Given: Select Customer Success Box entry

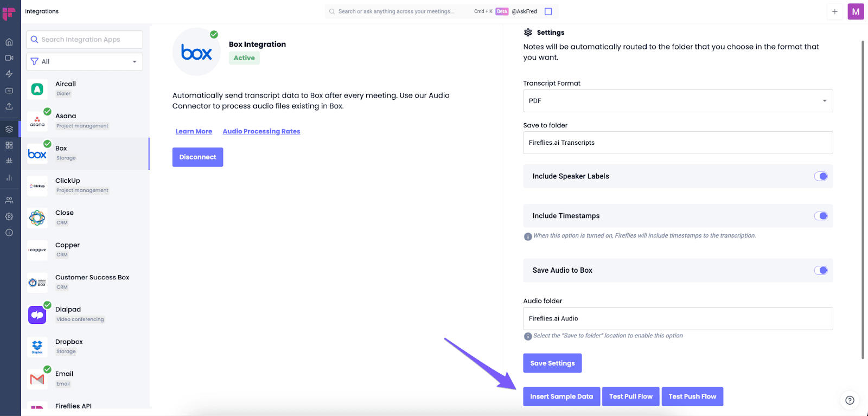Looking at the screenshot, I should pyautogui.click(x=85, y=282).
